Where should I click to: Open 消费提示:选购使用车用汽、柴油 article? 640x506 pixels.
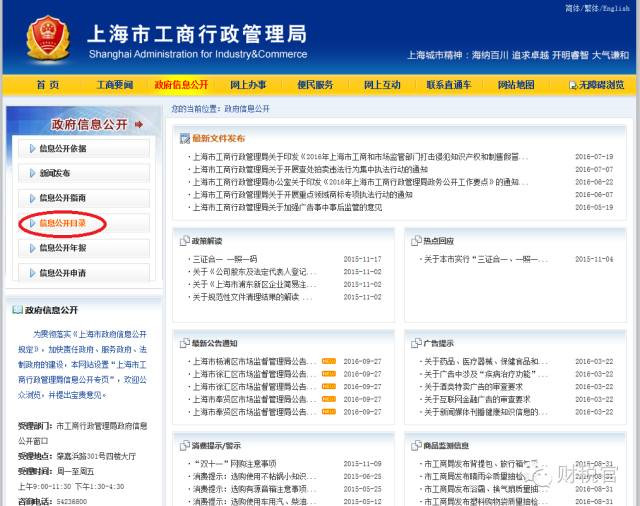pos(254,502)
